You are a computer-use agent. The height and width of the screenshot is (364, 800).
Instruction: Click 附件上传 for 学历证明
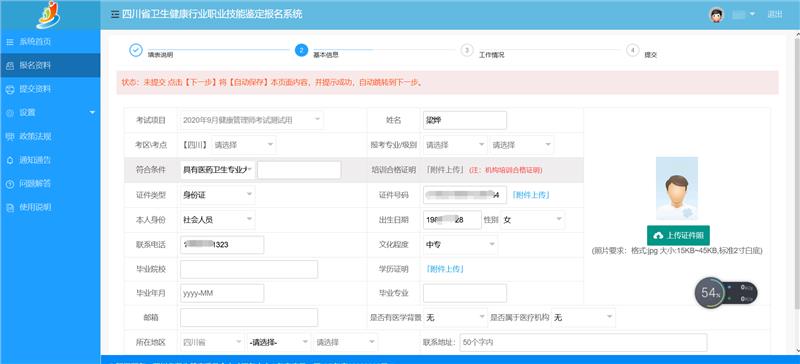[x=445, y=269]
